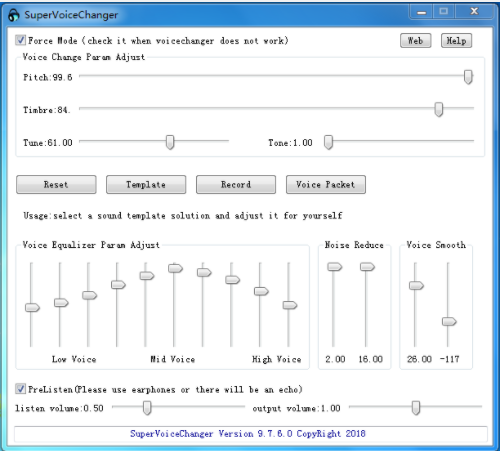Click the Pitch slider handle
Screen dimensions: 500x451
pyautogui.click(x=468, y=77)
